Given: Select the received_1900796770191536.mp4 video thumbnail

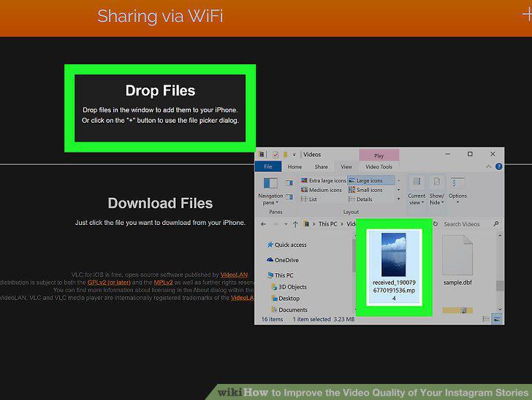Looking at the screenshot, I should (394, 266).
